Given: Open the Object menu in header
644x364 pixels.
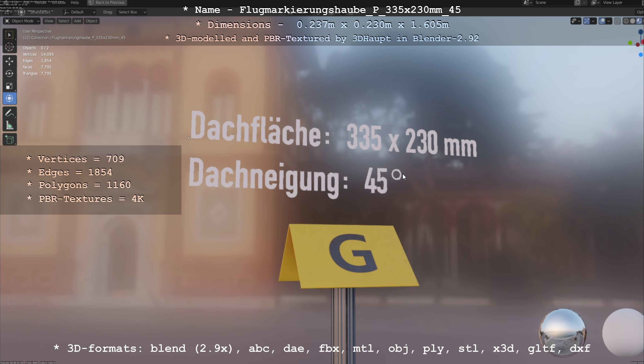Looking at the screenshot, I should (x=91, y=21).
